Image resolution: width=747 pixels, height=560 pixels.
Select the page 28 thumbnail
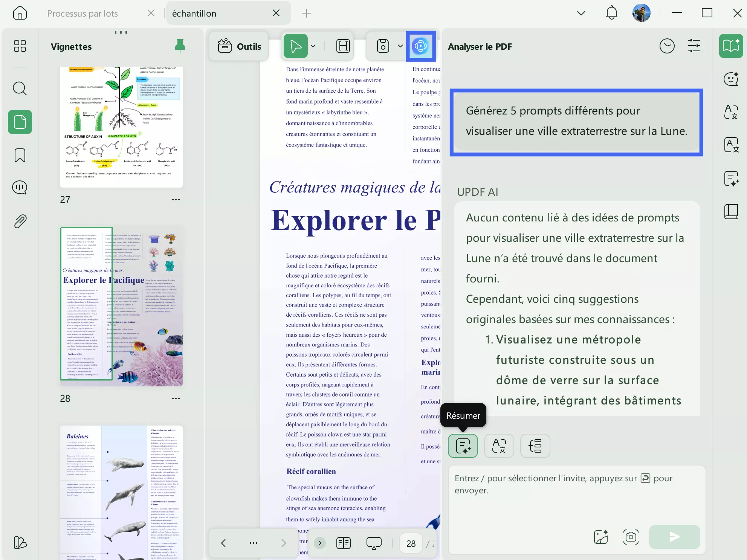coord(121,307)
